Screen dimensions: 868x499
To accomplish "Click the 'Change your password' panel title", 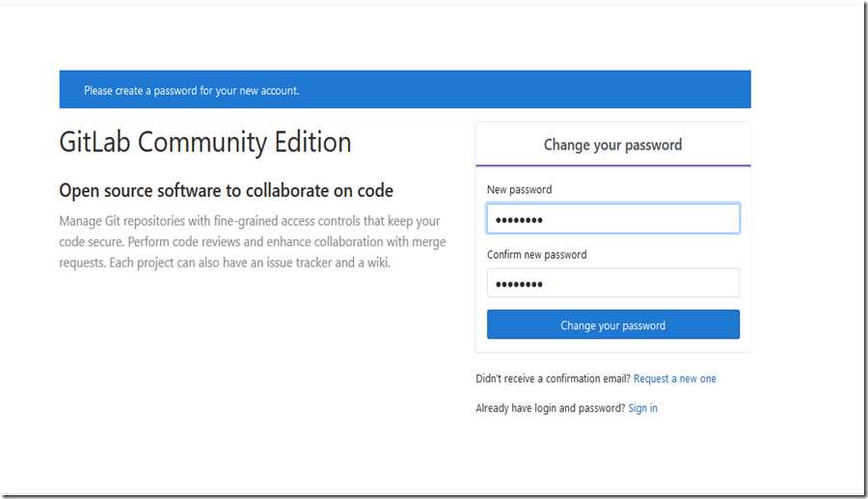I will point(612,145).
